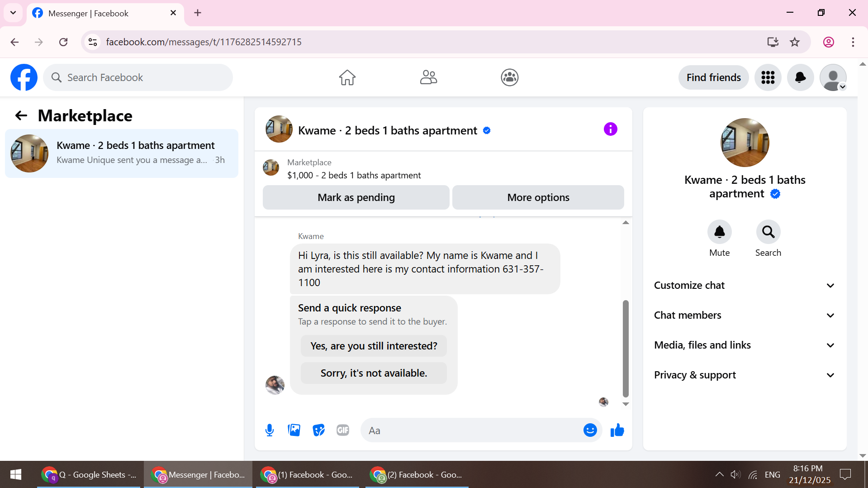Image resolution: width=868 pixels, height=488 pixels.
Task: Choose a sticker icon
Action: (x=319, y=430)
